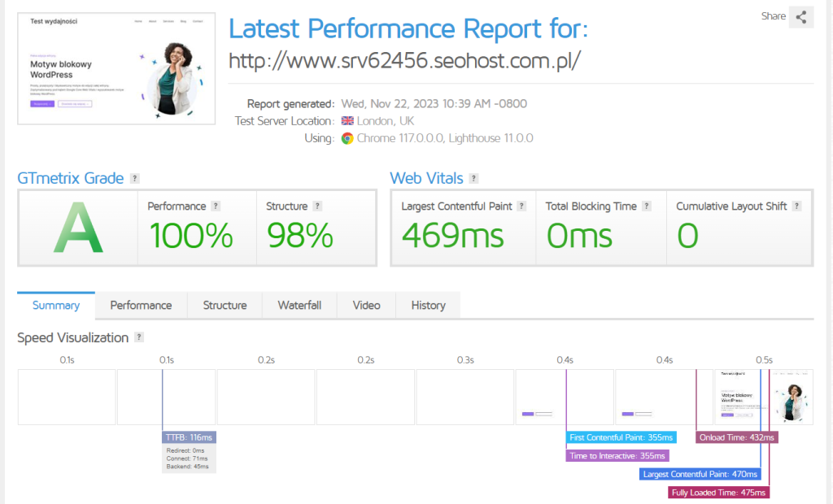Click help icon next to Structure score

pyautogui.click(x=317, y=206)
